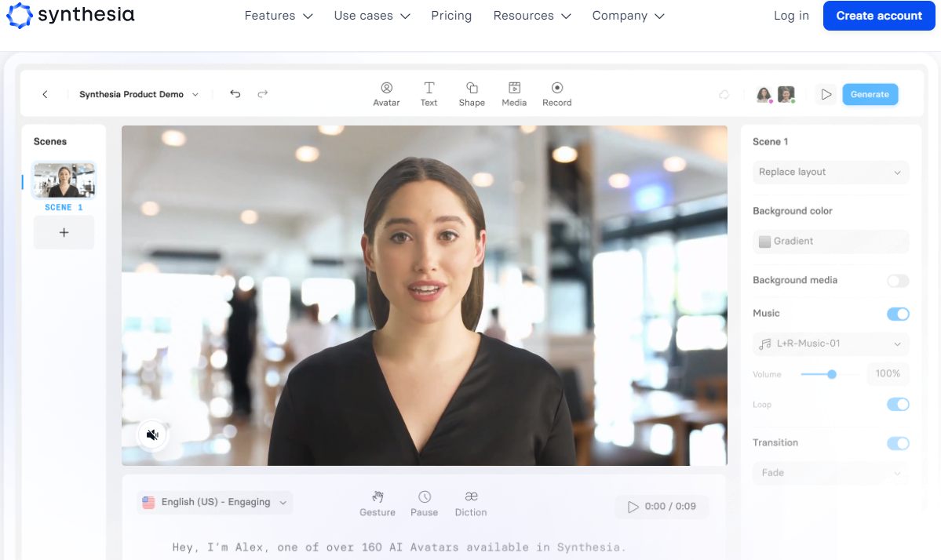Open the Features menu
The height and width of the screenshot is (560, 941).
click(x=278, y=16)
